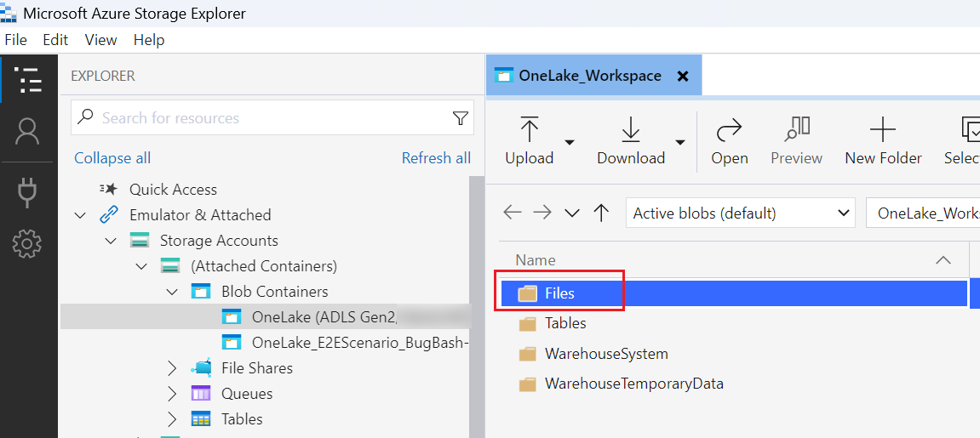Open the Edit menu
980x438 pixels.
(x=55, y=40)
